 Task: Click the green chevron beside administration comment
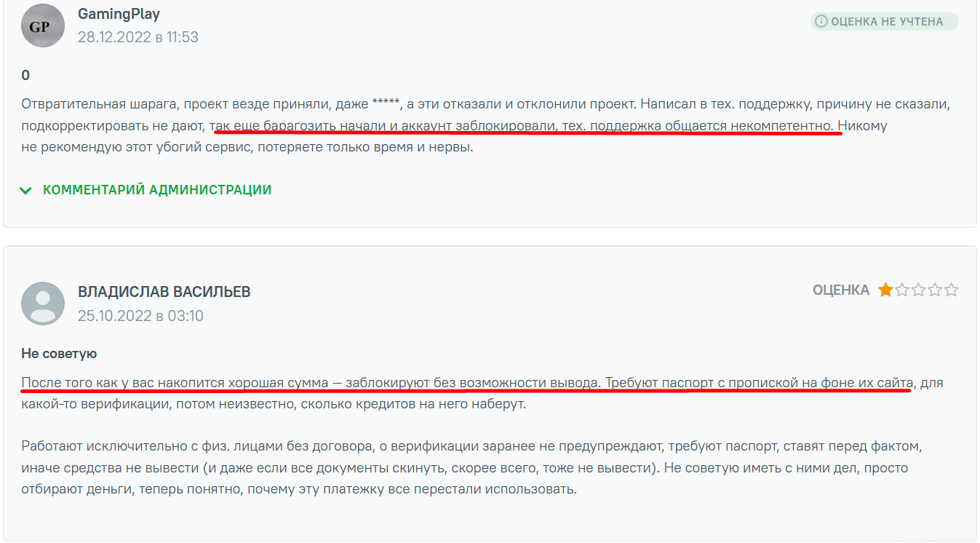click(x=25, y=189)
